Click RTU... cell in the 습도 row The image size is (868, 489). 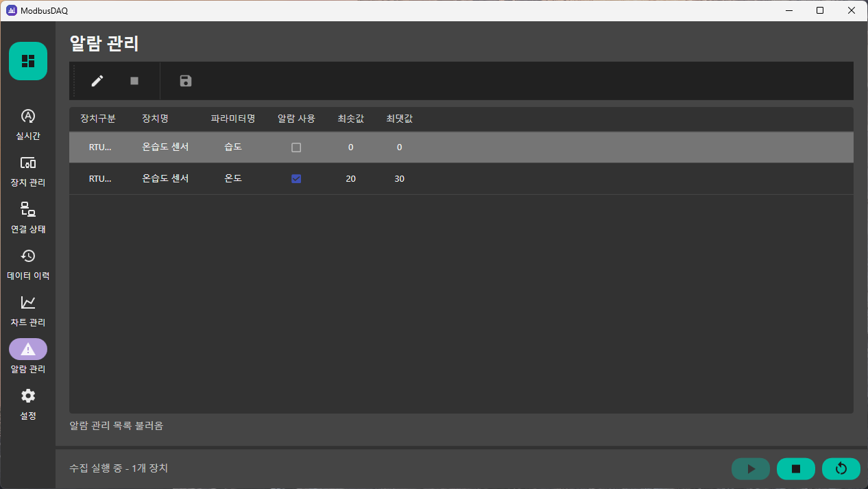click(x=100, y=147)
